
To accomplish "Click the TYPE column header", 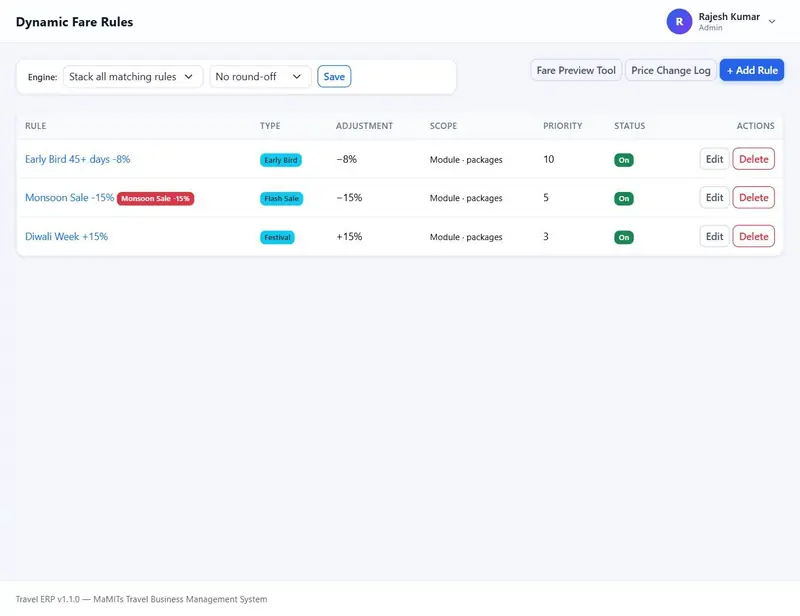I will tap(270, 126).
